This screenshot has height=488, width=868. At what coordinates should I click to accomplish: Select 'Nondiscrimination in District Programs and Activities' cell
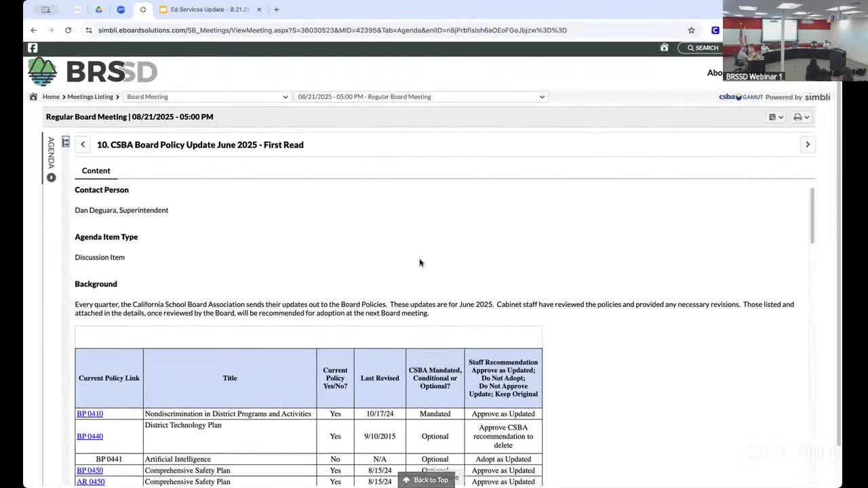tap(230, 414)
